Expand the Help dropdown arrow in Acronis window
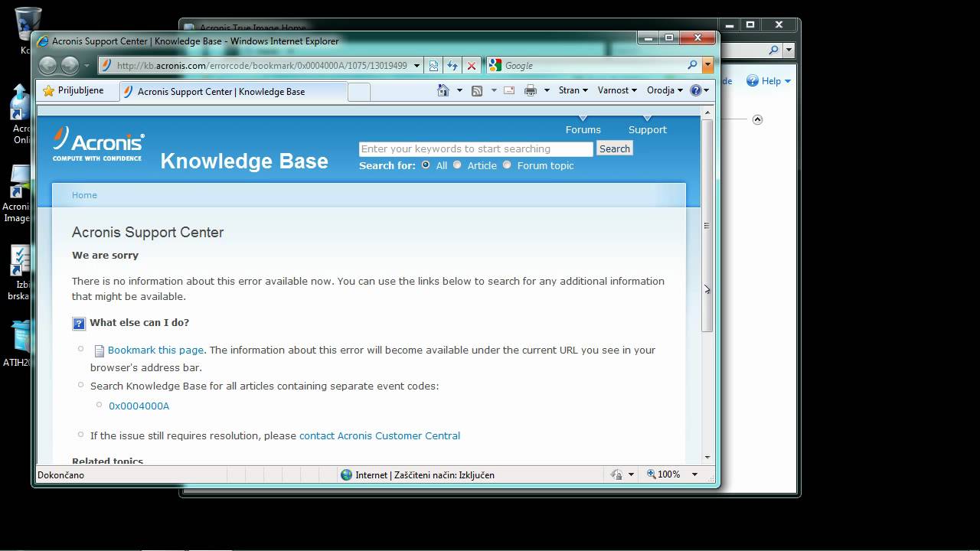The height and width of the screenshot is (551, 980). coord(787,81)
